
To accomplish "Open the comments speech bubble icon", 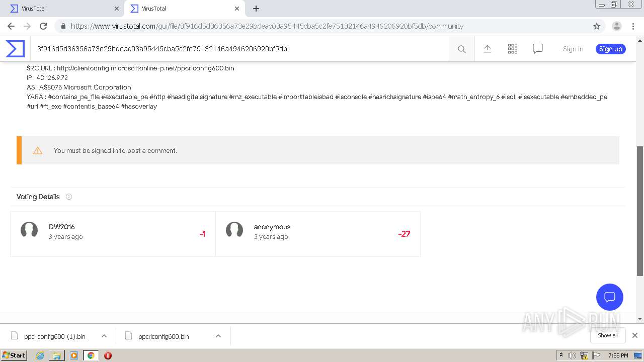I will (x=538, y=49).
